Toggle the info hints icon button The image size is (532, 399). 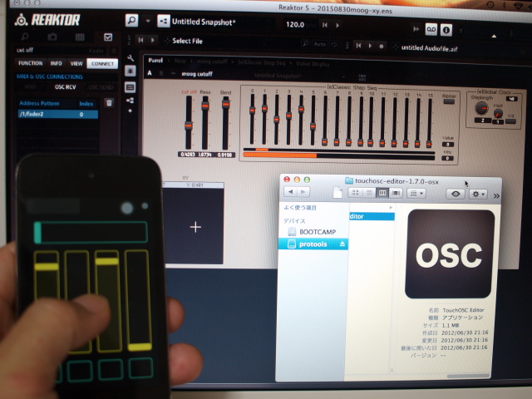tap(446, 30)
